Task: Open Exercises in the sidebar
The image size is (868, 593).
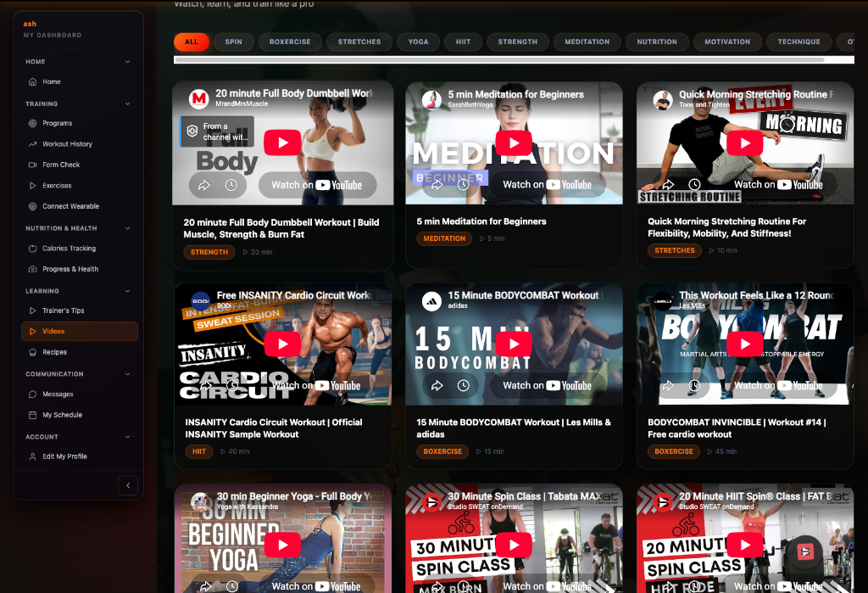Action: [79, 186]
